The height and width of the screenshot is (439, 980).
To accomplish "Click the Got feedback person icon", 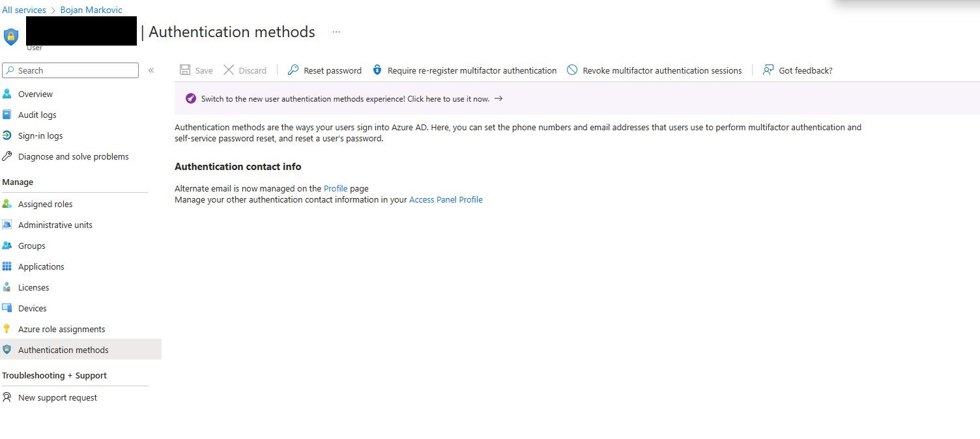I will tap(768, 70).
